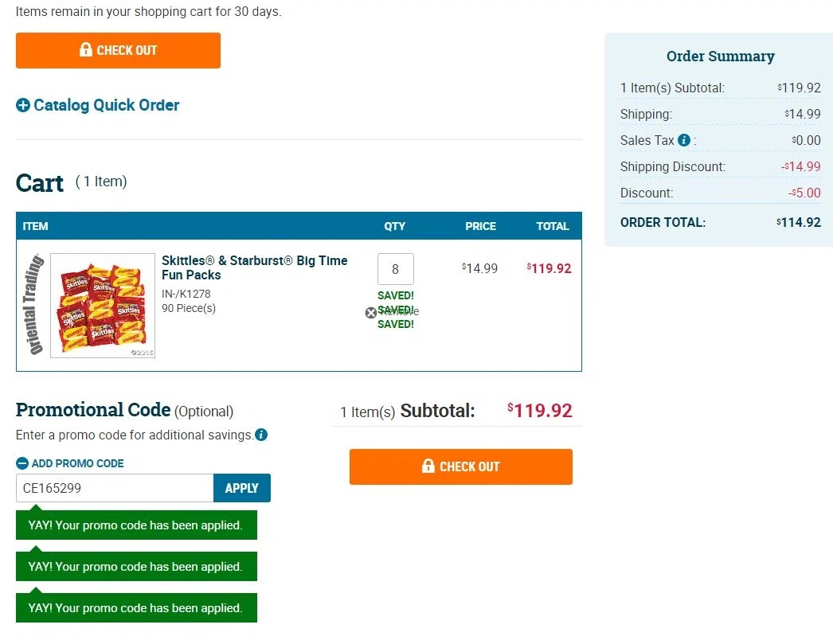Click the promo code info icon
Image resolution: width=833 pixels, height=644 pixels.
click(x=261, y=435)
